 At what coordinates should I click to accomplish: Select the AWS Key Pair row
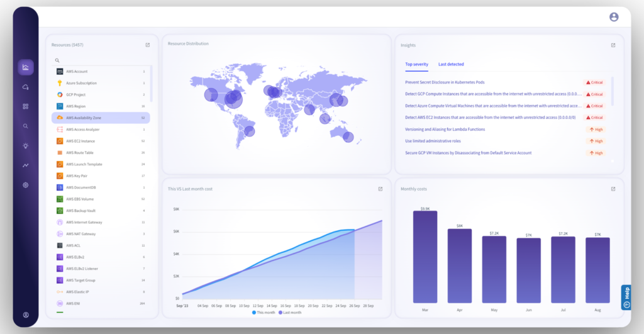point(101,176)
